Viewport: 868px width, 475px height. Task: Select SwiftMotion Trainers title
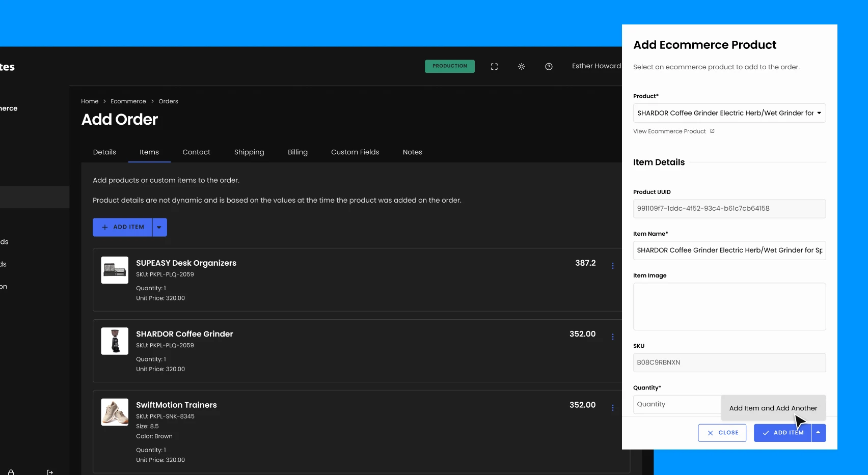point(176,405)
